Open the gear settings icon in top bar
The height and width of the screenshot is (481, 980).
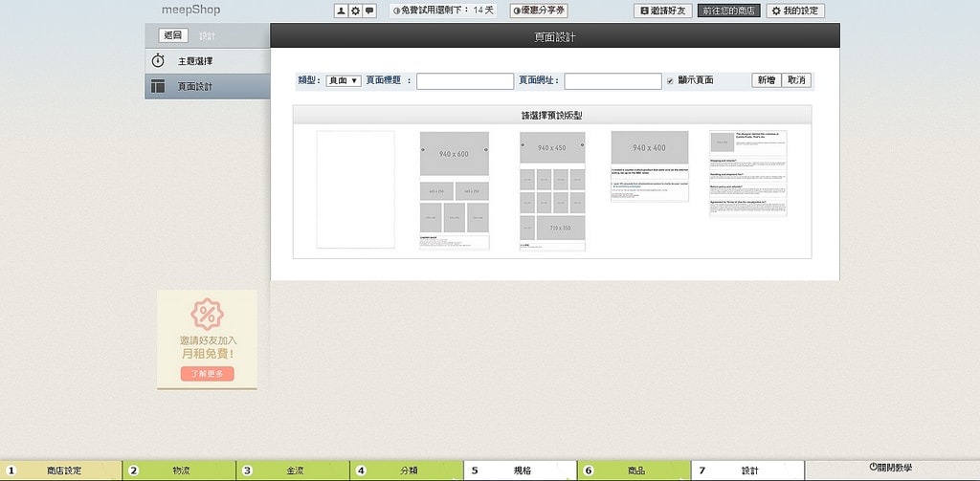coord(355,11)
